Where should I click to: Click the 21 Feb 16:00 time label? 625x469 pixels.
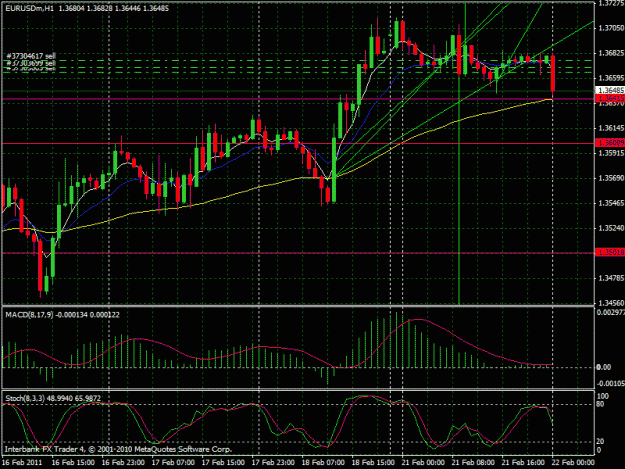point(523,463)
